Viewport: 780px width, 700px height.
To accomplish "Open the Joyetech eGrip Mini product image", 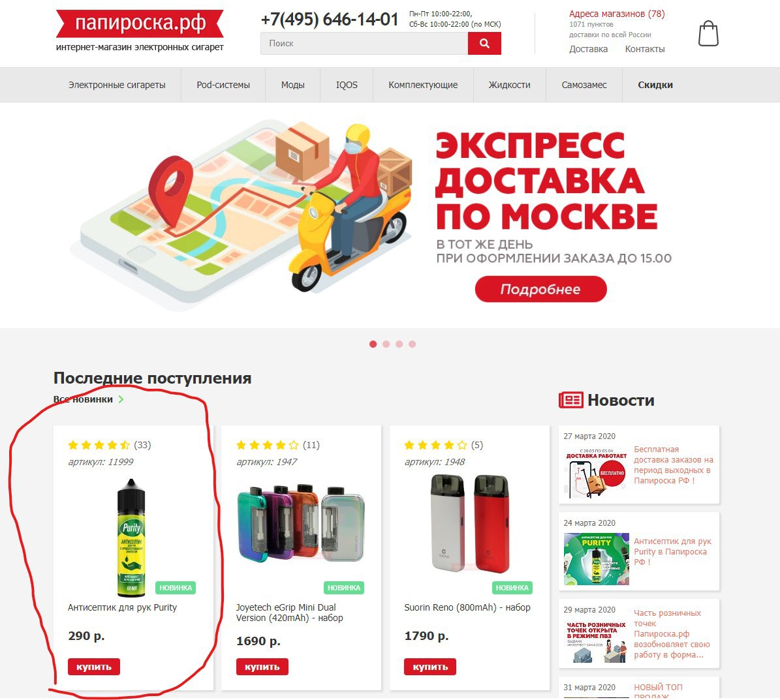I will point(301,523).
